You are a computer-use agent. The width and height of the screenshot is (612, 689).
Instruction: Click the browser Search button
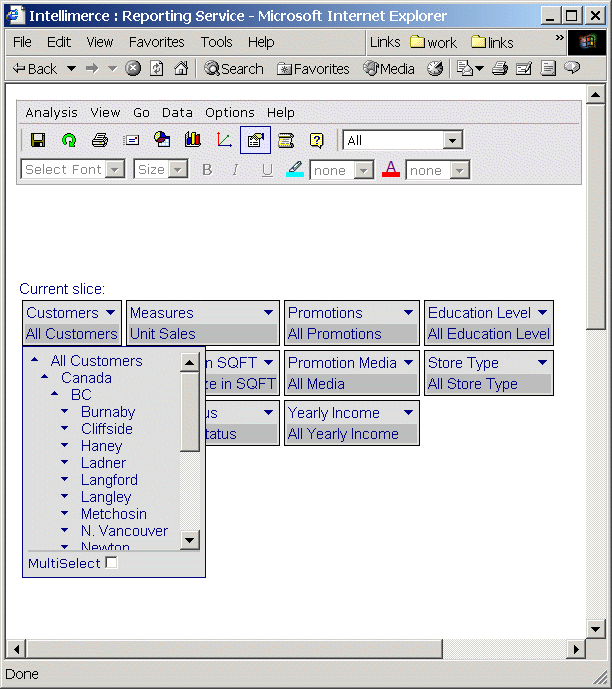[234, 69]
